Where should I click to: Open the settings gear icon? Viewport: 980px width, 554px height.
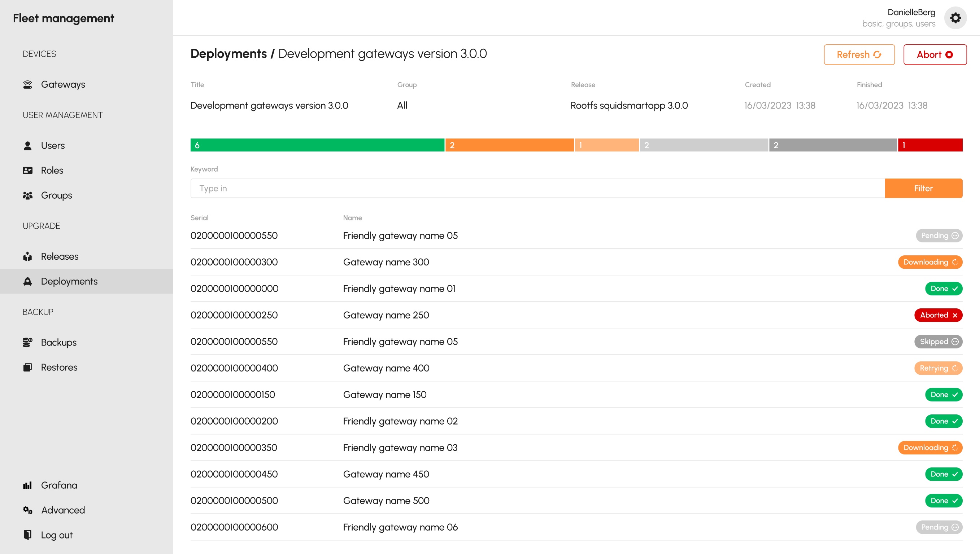[x=955, y=18]
